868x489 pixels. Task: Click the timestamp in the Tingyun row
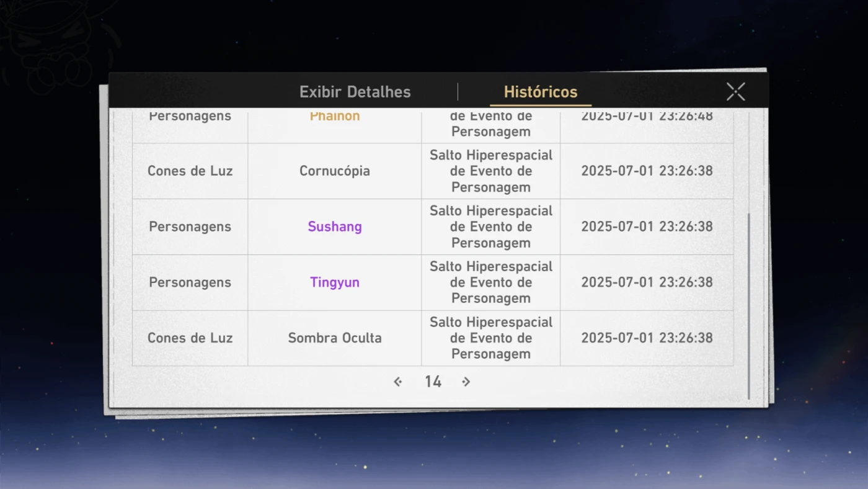point(647,282)
